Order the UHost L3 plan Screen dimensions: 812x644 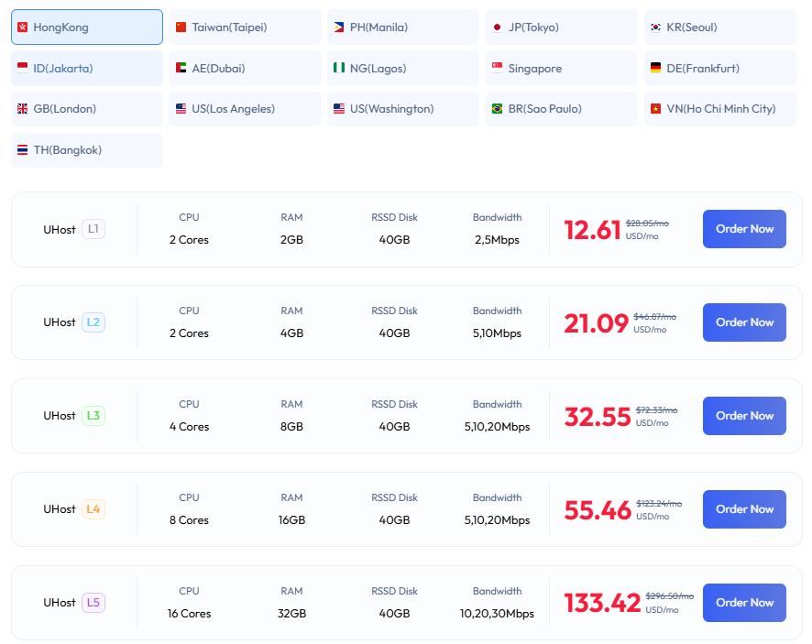point(744,416)
